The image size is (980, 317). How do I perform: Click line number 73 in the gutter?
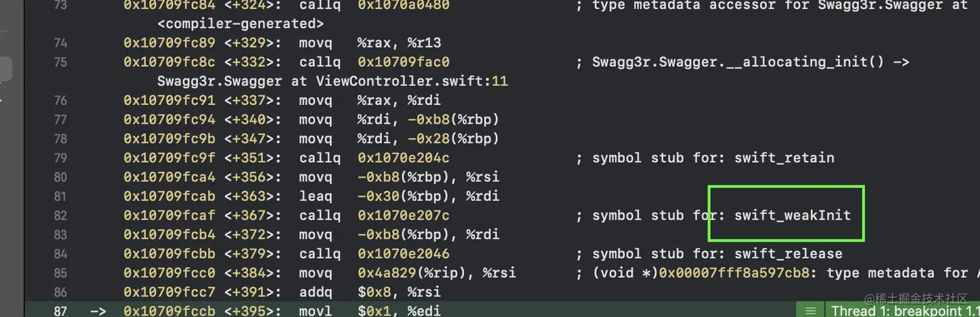pyautogui.click(x=60, y=5)
